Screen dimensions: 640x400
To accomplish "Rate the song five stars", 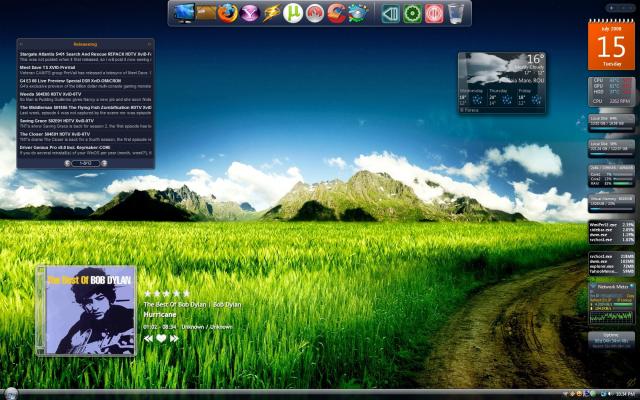I will (x=186, y=293).
